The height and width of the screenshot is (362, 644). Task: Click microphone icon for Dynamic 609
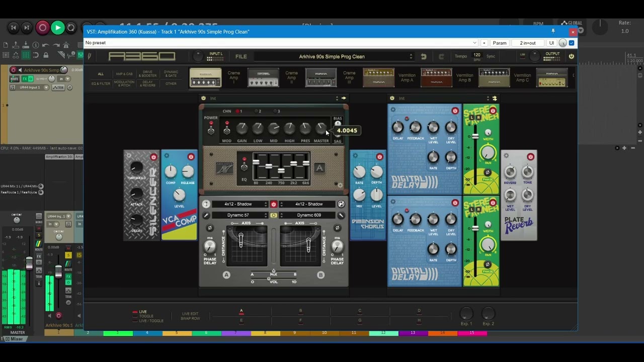click(x=341, y=215)
